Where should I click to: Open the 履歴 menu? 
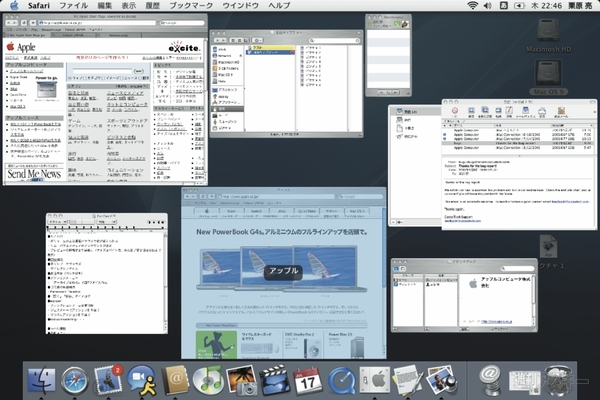click(151, 6)
